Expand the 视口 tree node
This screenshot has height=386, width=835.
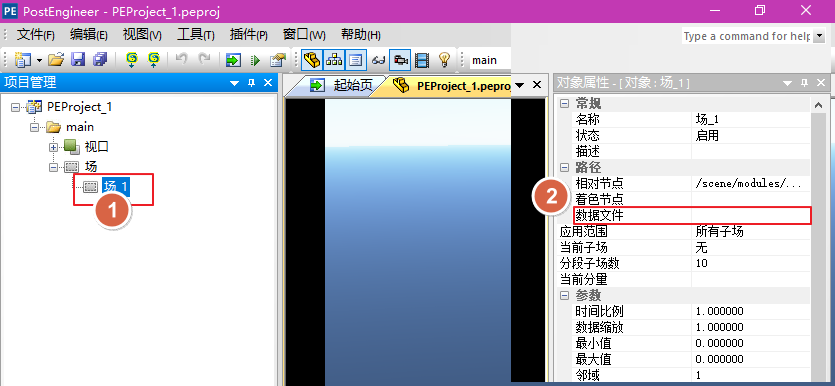[54, 147]
